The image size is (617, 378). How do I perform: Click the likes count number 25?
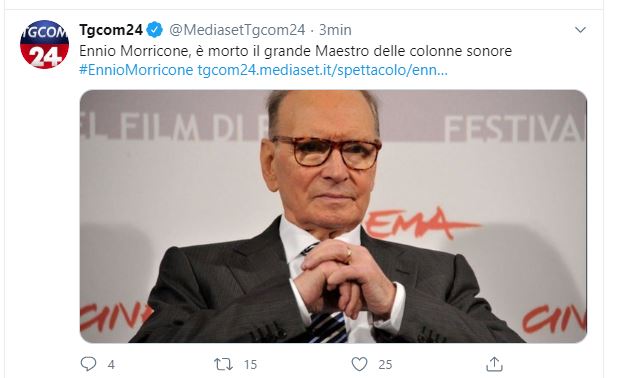385,365
